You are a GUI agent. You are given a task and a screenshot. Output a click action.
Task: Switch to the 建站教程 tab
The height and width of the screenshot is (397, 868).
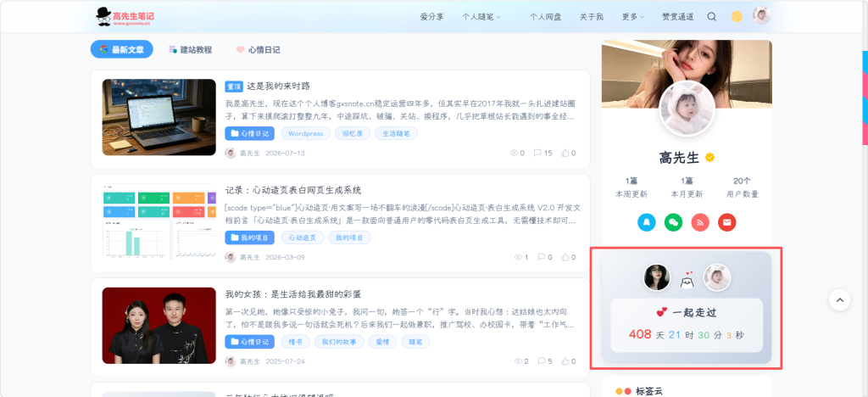tap(191, 50)
